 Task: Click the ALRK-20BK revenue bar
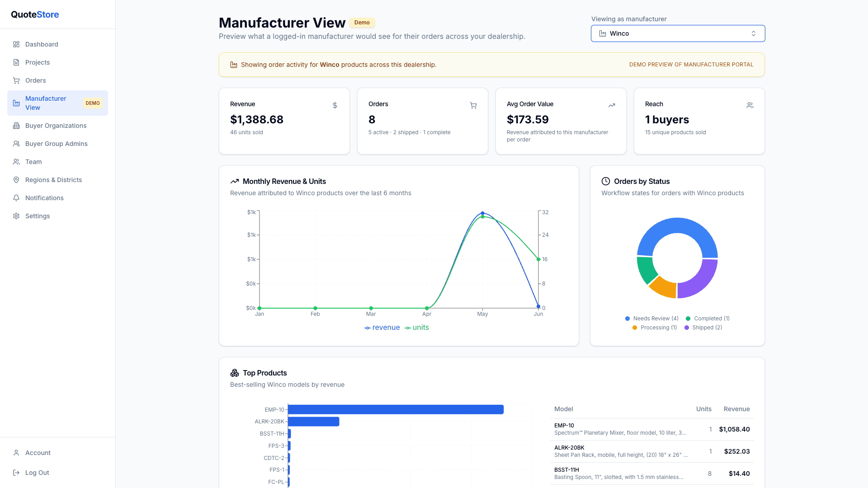tap(313, 422)
